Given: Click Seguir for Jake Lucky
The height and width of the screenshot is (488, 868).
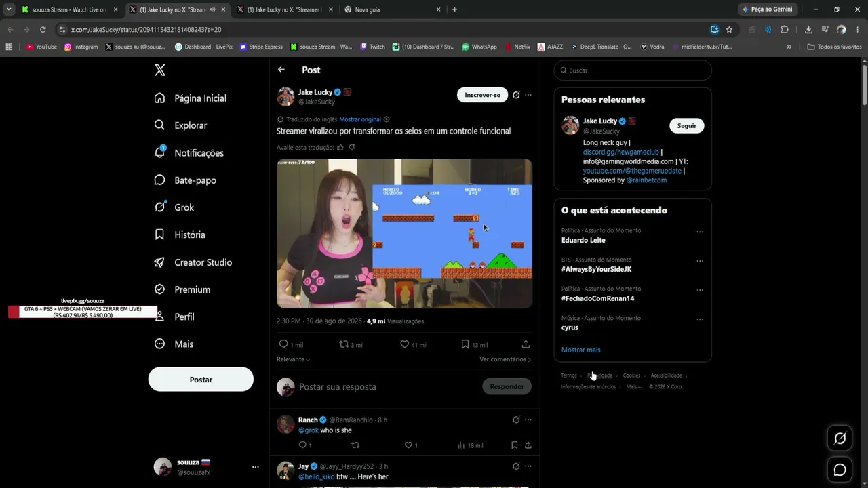Looking at the screenshot, I should 687,126.
